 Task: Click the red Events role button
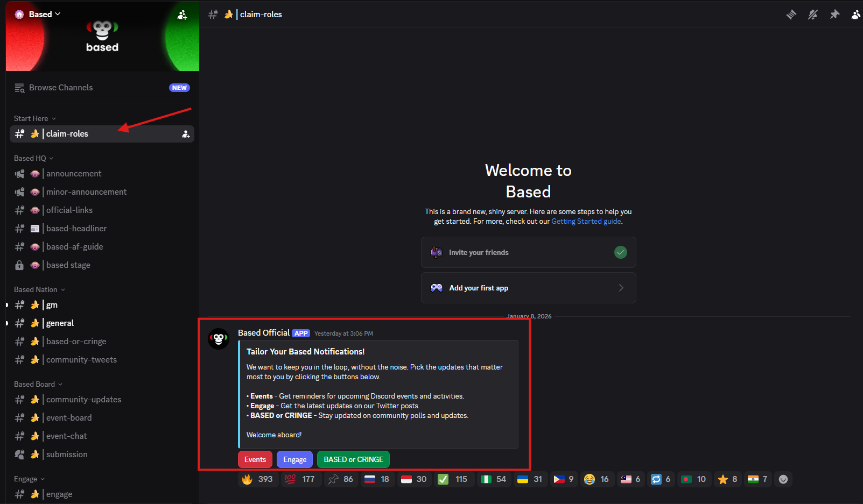click(255, 459)
